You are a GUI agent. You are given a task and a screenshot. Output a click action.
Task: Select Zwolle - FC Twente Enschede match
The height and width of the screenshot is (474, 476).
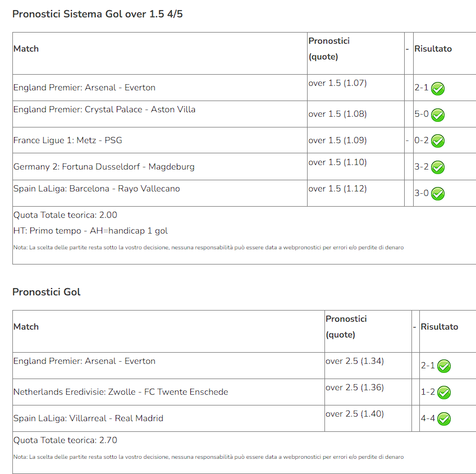(x=121, y=391)
